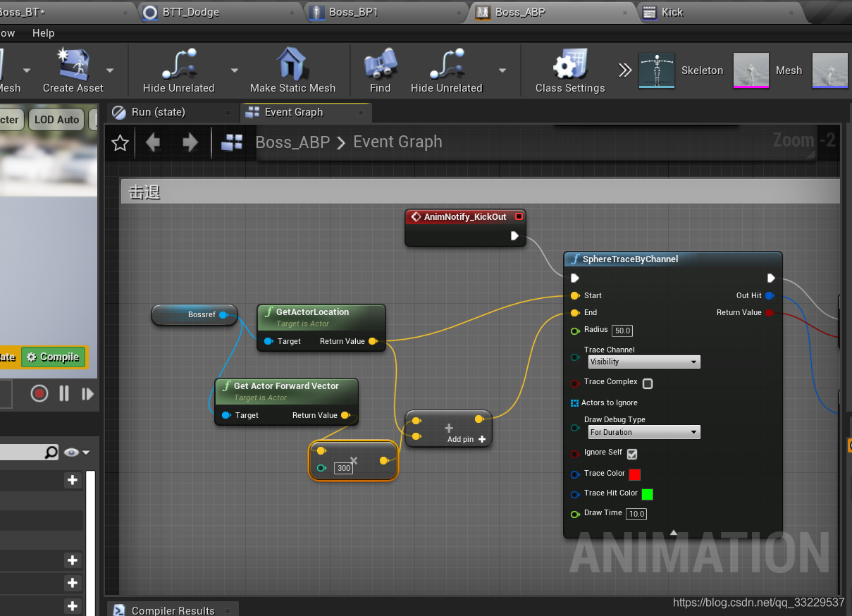Click the Out Hit output pin
Viewport: 852px width, 616px height.
coord(770,295)
